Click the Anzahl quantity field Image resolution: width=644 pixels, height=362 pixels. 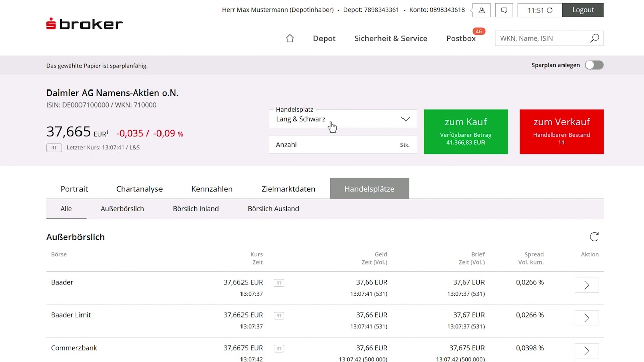(343, 145)
